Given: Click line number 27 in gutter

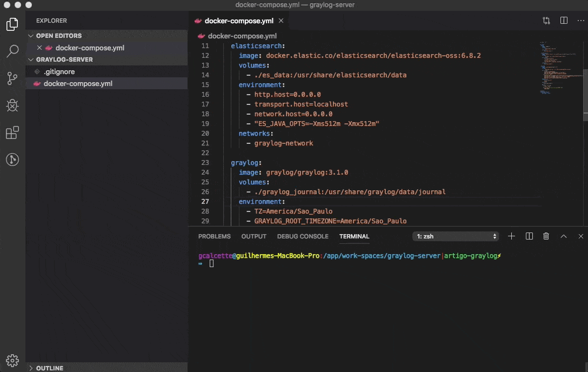Looking at the screenshot, I should click(205, 201).
